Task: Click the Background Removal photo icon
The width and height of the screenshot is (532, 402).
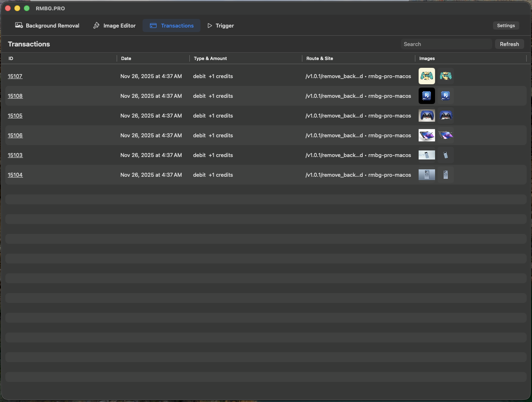Action: coord(19,25)
